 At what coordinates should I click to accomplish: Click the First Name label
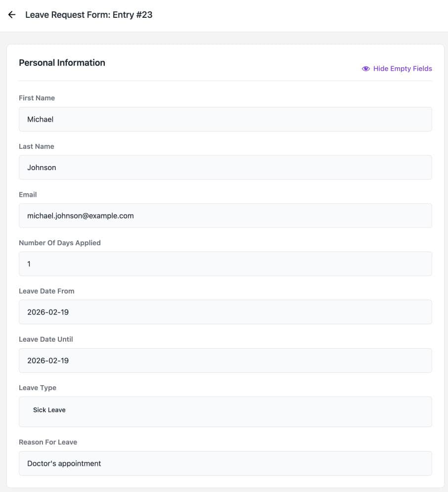[x=37, y=98]
